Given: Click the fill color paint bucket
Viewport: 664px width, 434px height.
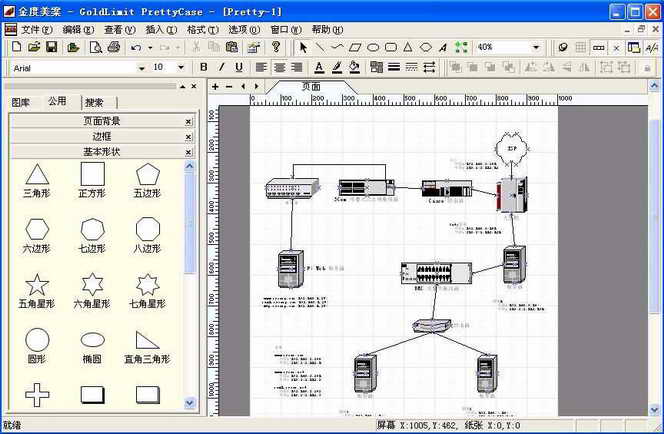Looking at the screenshot, I should [354, 67].
